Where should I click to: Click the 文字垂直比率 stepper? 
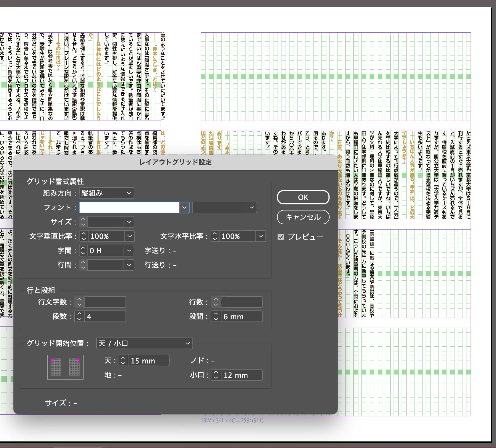click(x=84, y=236)
